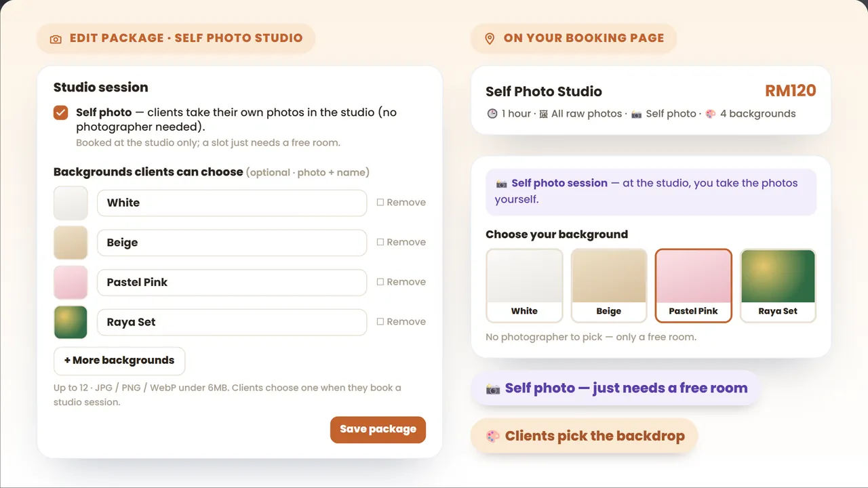Screen dimensions: 868x488
Task: Click the camera icon in the free room badge
Action: [x=493, y=389]
